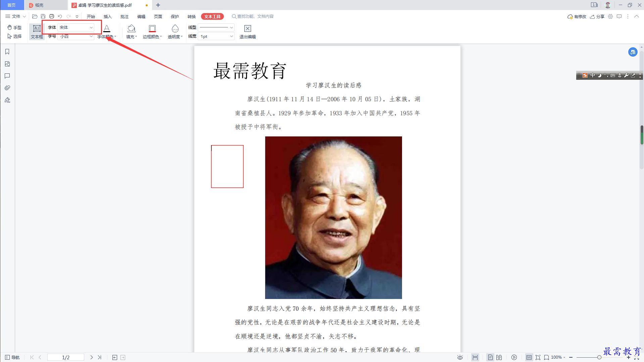Open the Attachments paperclip panel in sidebar
Viewport: 644px width, 362px height.
[7, 88]
